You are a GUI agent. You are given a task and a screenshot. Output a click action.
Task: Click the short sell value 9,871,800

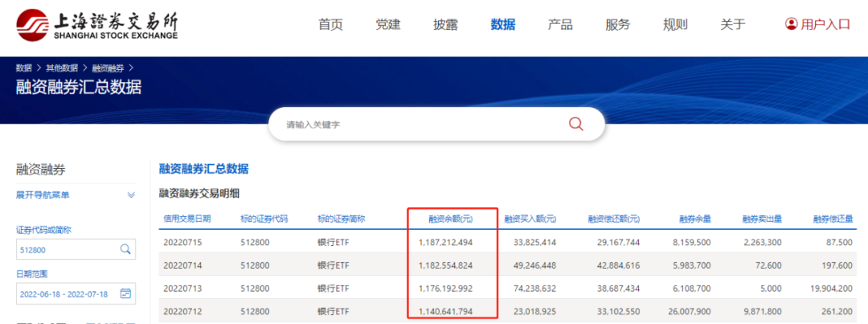pyautogui.click(x=764, y=311)
